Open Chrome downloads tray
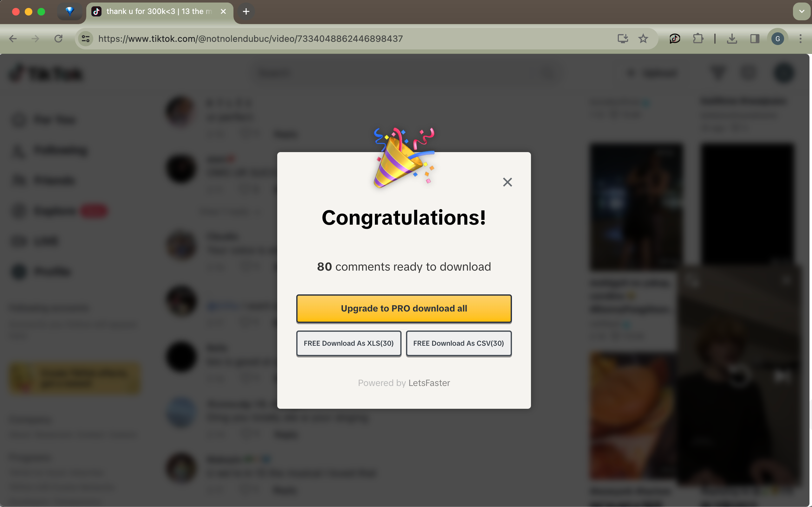 coord(732,39)
